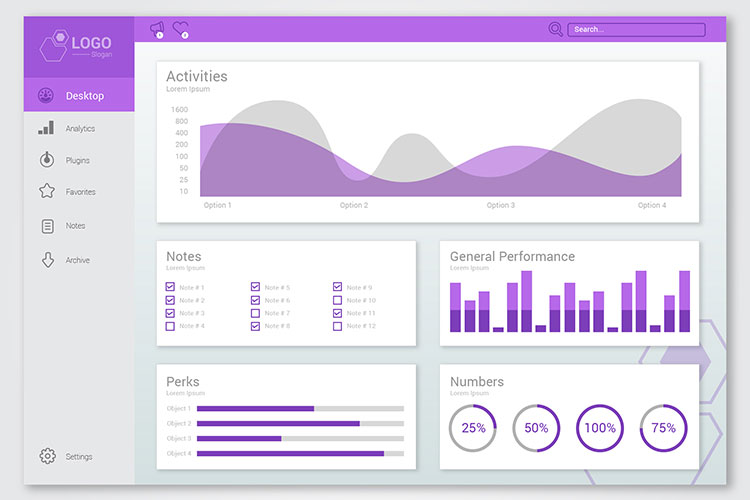The image size is (750, 500).
Task: Click the Option 3 axis label
Action: (501, 205)
